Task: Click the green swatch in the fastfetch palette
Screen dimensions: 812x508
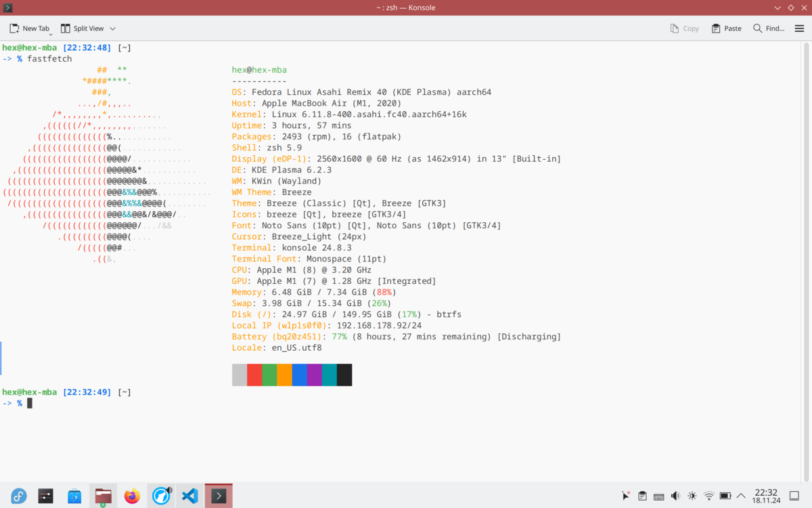Action: (269, 375)
